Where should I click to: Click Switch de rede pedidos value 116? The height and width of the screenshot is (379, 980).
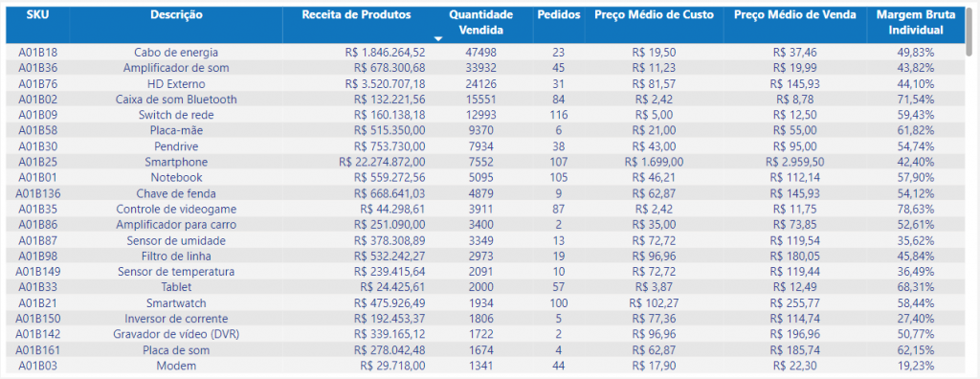tap(559, 115)
